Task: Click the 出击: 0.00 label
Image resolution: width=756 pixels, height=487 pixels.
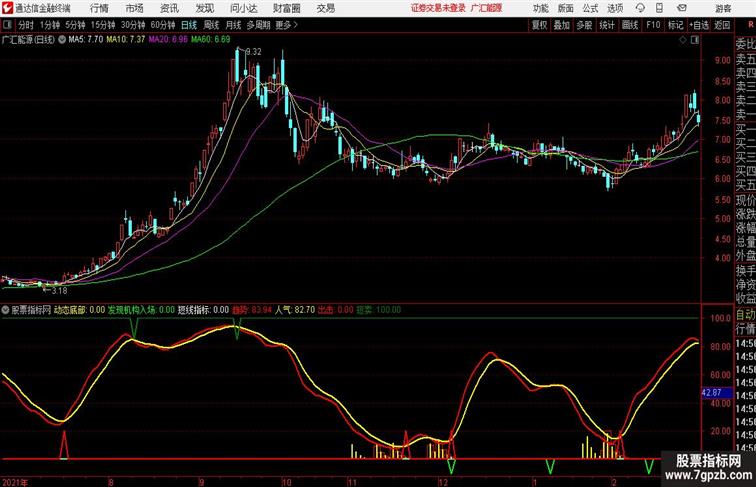Action: (336, 310)
